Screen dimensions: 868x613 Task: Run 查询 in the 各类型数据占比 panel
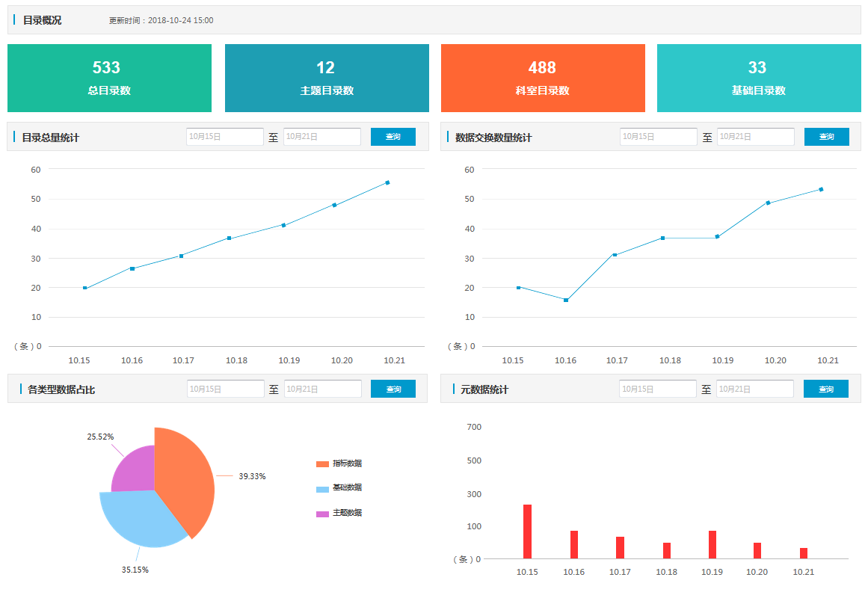(x=393, y=389)
